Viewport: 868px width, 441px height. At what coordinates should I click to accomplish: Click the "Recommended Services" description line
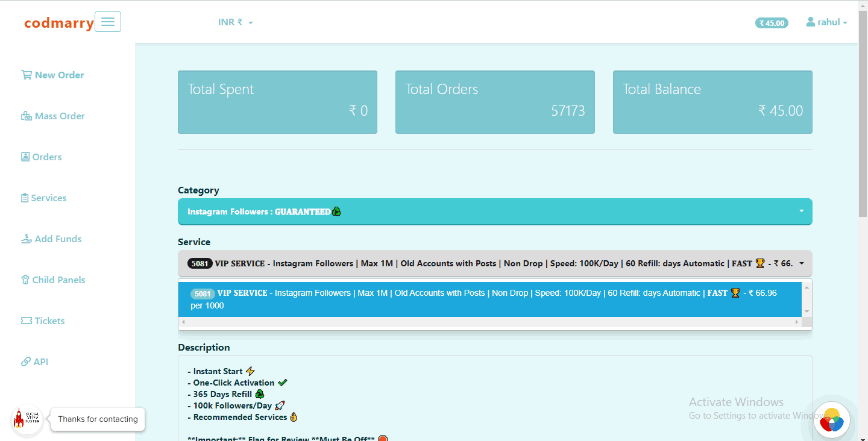[x=243, y=417]
